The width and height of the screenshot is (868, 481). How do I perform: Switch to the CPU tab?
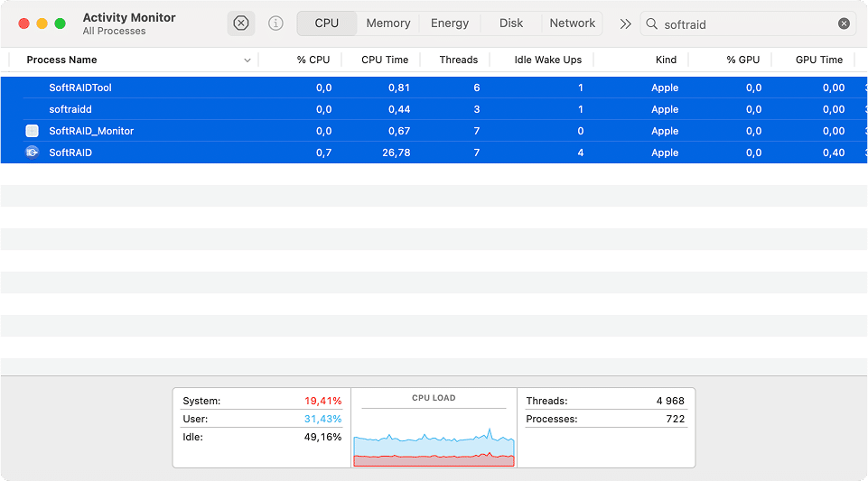(327, 23)
